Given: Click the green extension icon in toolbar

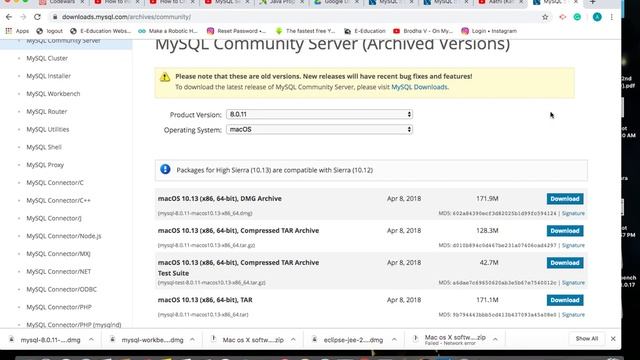Looking at the screenshot, I should (577, 17).
